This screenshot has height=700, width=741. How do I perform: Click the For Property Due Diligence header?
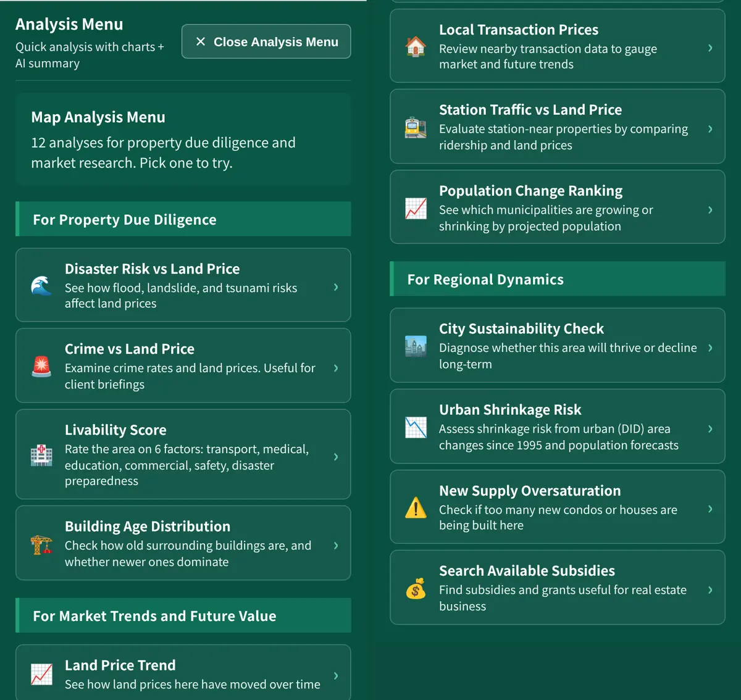183,219
